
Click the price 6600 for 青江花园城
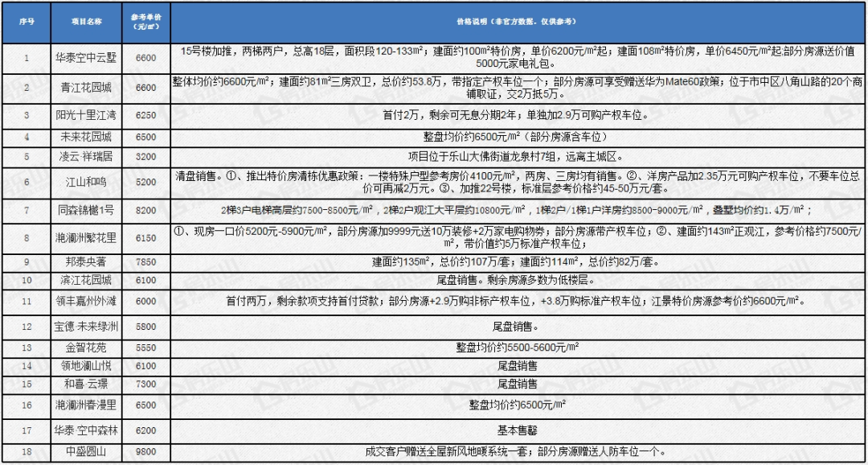point(147,87)
